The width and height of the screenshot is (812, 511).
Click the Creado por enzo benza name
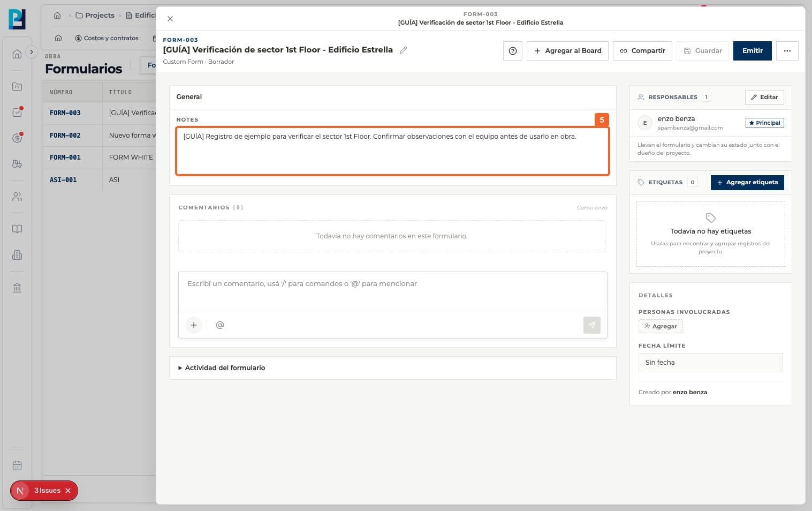[690, 392]
